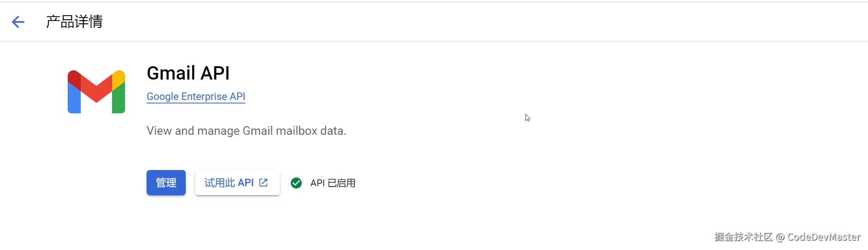Click the Gmail envelope logo
The image size is (868, 250).
(96, 92)
